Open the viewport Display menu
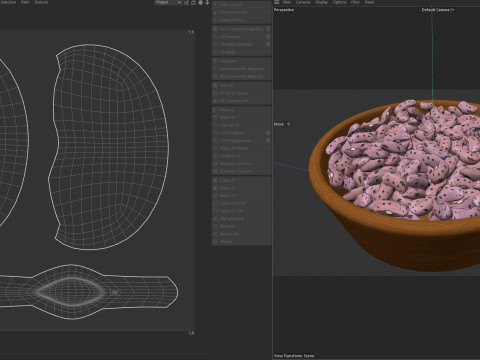The height and width of the screenshot is (360, 480). [x=322, y=2]
